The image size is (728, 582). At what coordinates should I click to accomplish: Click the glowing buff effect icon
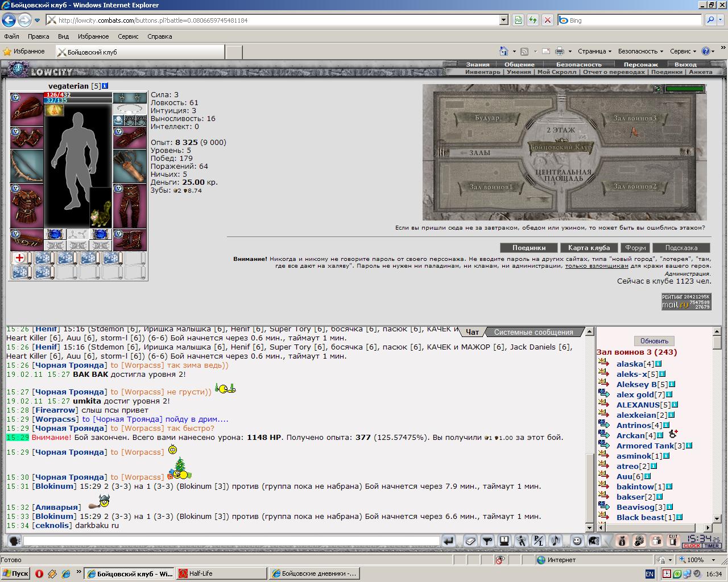click(x=55, y=110)
